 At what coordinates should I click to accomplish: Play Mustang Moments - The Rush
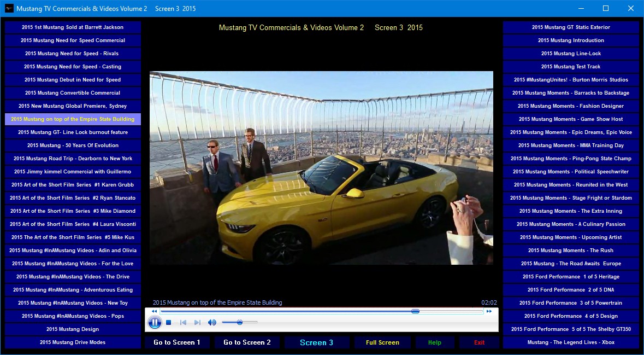coord(571,251)
